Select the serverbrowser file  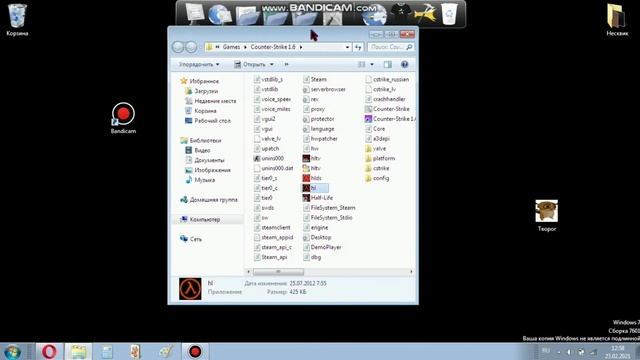(324, 89)
